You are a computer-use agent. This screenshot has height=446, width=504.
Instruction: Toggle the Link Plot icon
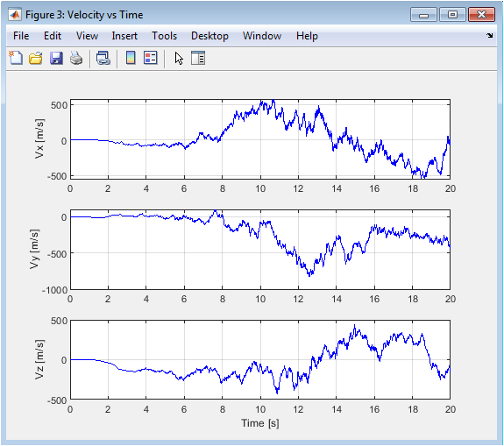pyautogui.click(x=103, y=58)
